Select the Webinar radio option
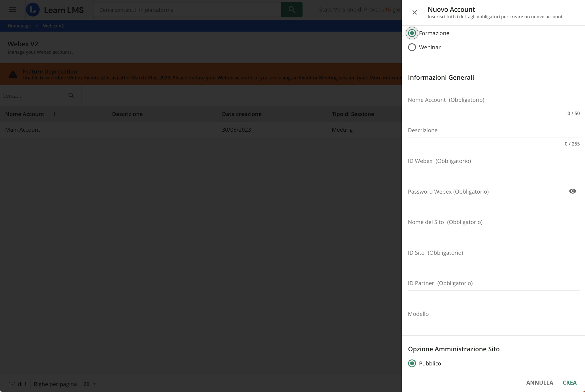The width and height of the screenshot is (585, 392). (412, 47)
